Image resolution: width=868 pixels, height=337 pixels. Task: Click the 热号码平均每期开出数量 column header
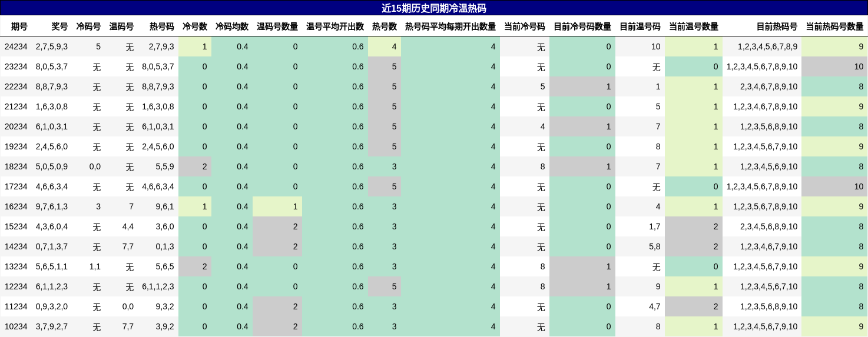[x=450, y=26]
